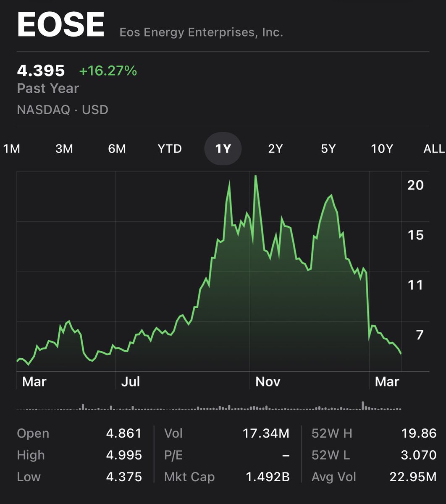
Task: Tap the Open value 4.861
Action: pyautogui.click(x=124, y=433)
